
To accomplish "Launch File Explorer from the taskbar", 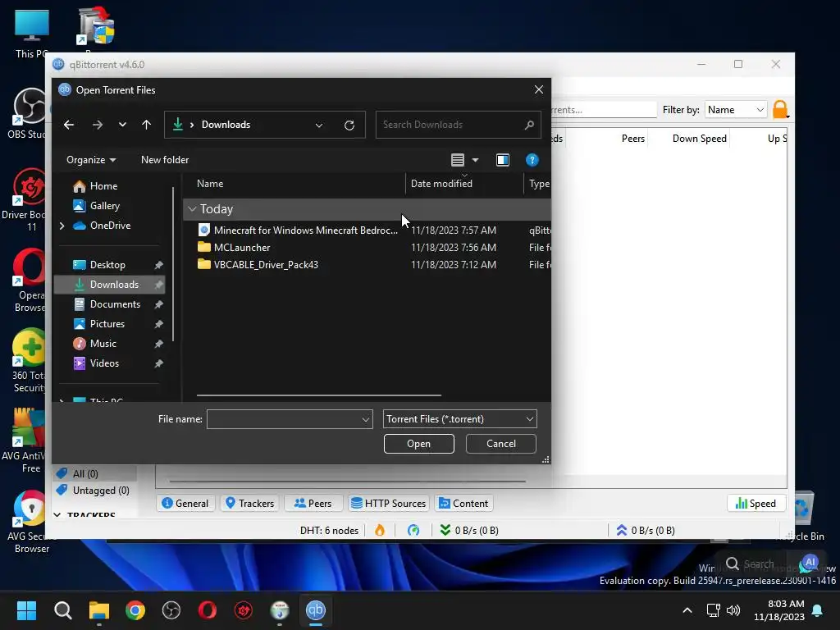I will coord(99,610).
